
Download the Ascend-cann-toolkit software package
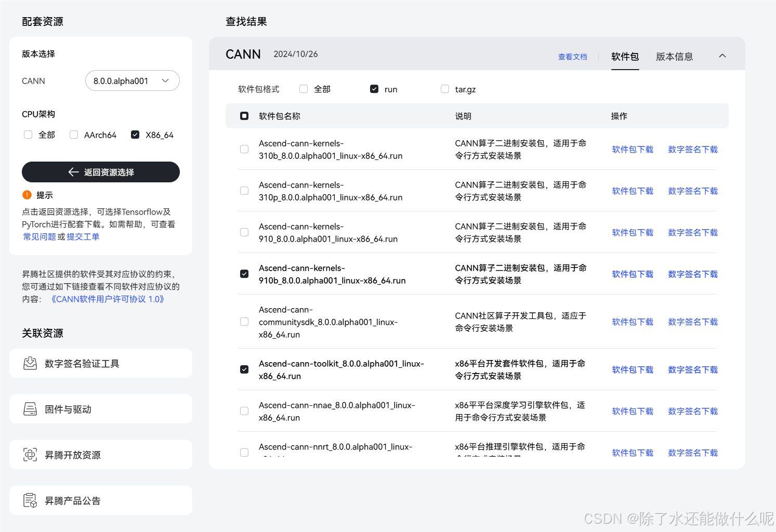pyautogui.click(x=633, y=369)
